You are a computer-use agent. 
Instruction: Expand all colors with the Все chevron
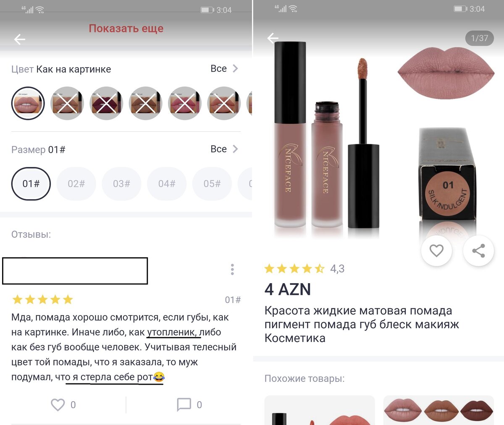(x=225, y=68)
